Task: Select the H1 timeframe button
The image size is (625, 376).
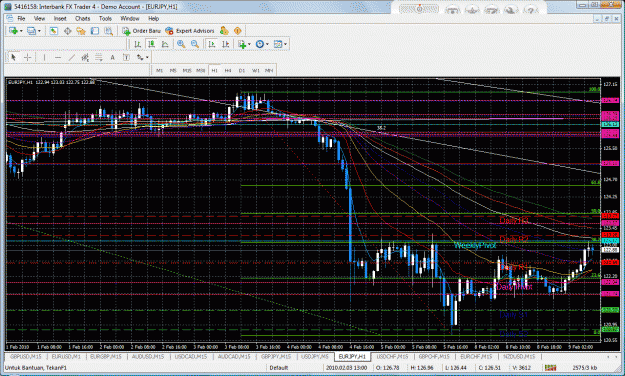Action: click(214, 71)
